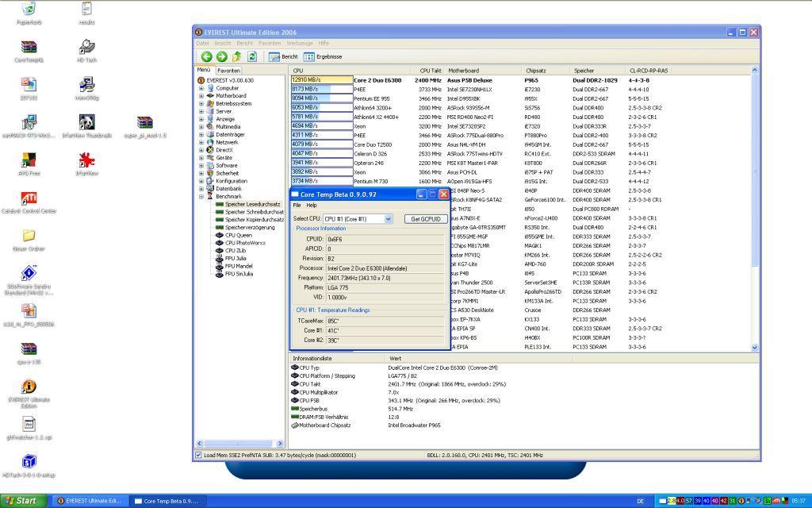812x508 pixels.
Task: Open the Bericht report wizard
Action: point(283,56)
